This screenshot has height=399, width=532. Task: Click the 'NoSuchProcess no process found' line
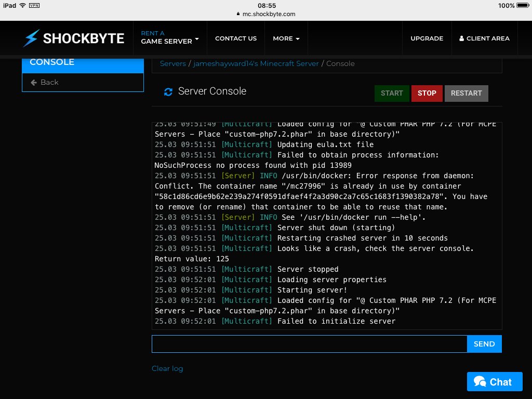coord(253,165)
